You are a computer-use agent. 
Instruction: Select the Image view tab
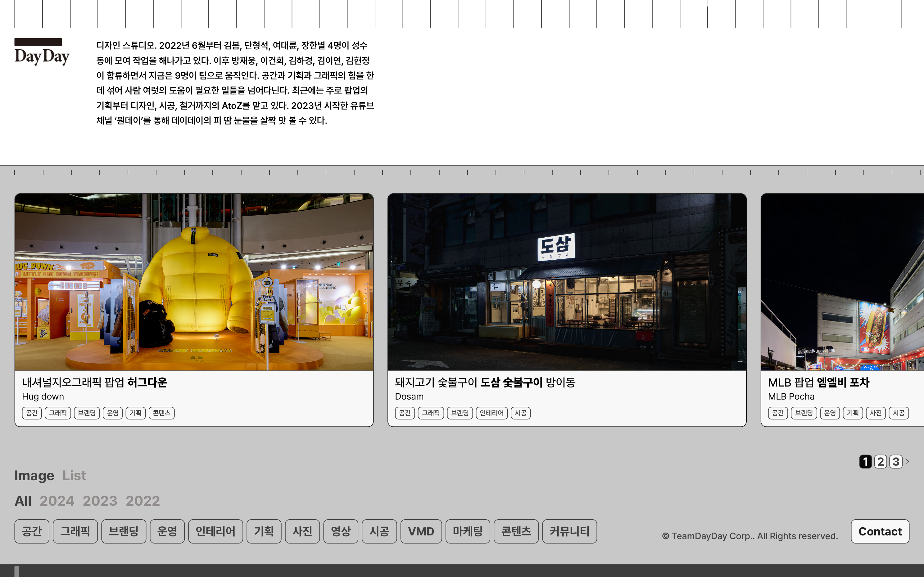34,476
